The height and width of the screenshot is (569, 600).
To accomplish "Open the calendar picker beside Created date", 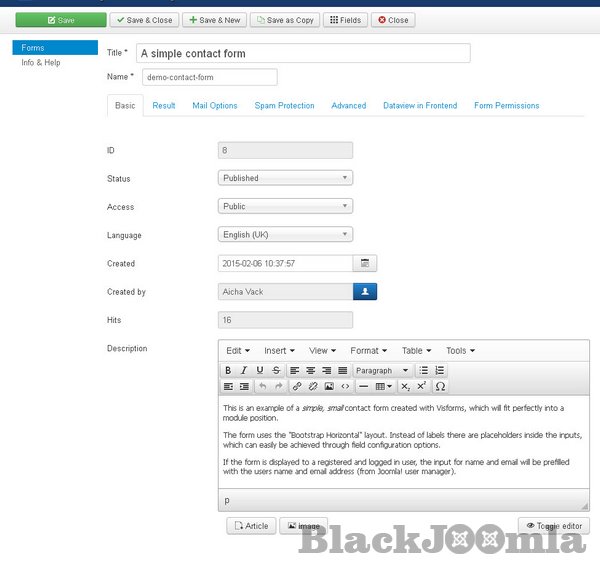I will [x=365, y=263].
